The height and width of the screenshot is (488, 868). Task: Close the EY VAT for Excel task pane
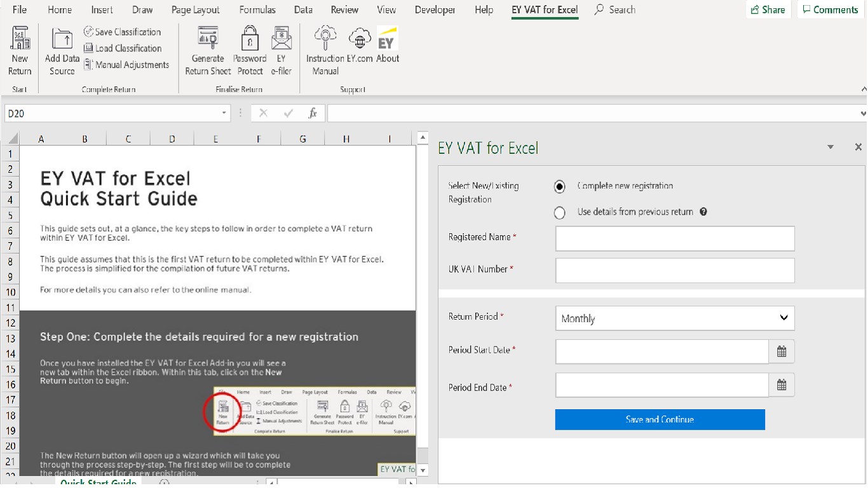[858, 147]
